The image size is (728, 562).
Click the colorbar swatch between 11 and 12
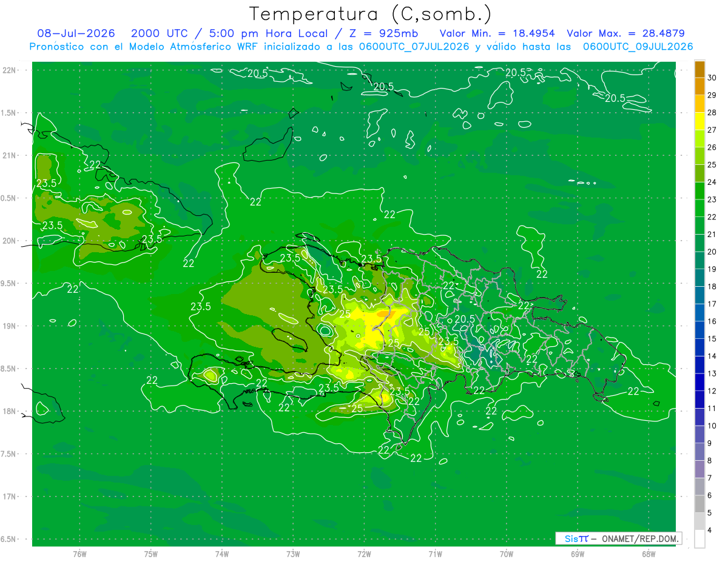pyautogui.click(x=699, y=400)
